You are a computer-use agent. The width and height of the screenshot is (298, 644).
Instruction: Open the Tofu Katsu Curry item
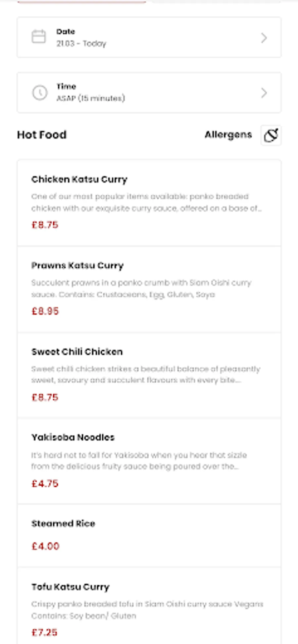(70, 587)
